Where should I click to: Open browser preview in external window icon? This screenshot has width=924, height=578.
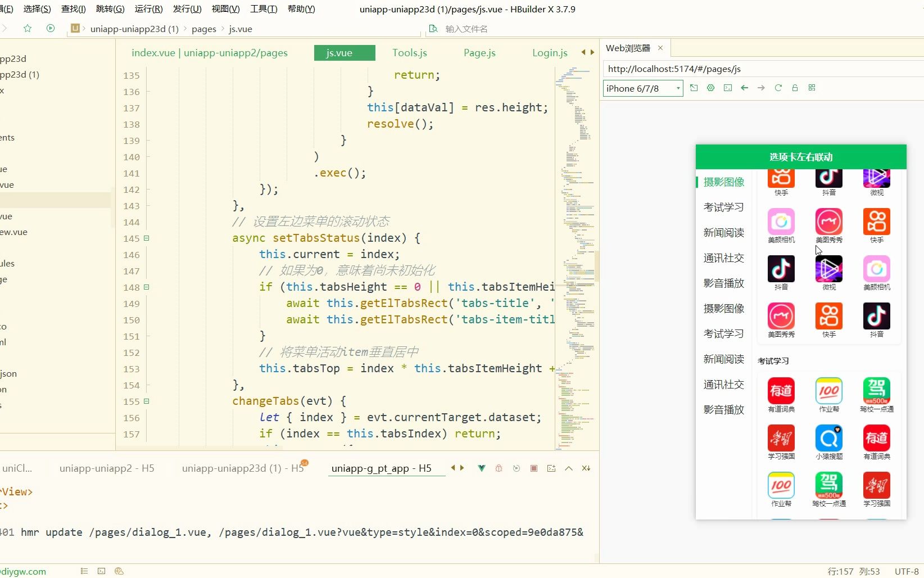(x=694, y=88)
